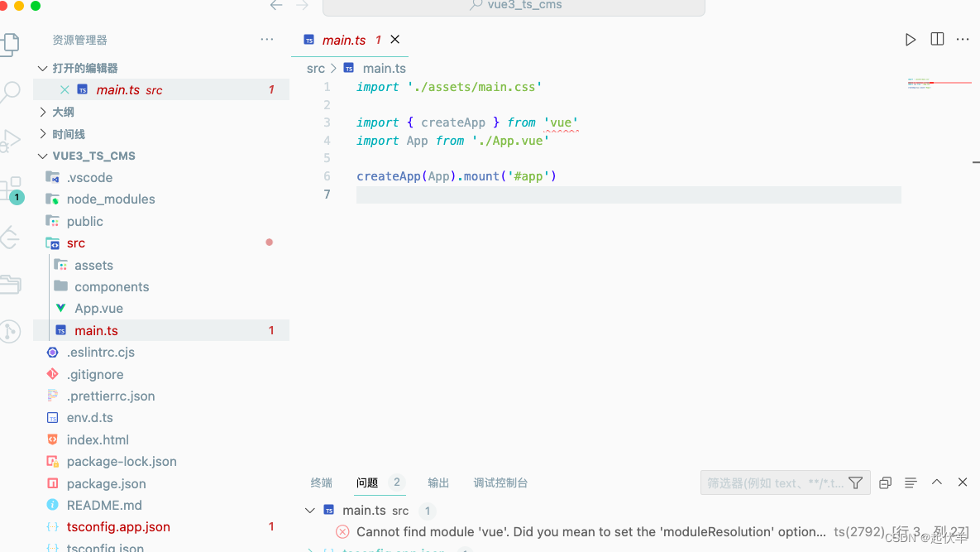Image resolution: width=980 pixels, height=552 pixels.
Task: Click the main.ts src entry in open editors
Action: [x=161, y=90]
